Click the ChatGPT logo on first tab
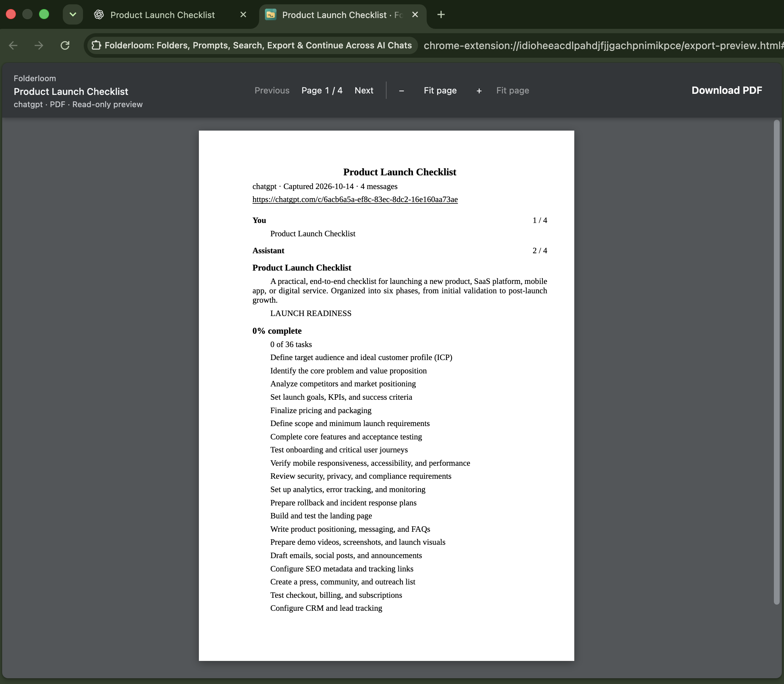Screen dimensions: 784x684 coord(99,14)
